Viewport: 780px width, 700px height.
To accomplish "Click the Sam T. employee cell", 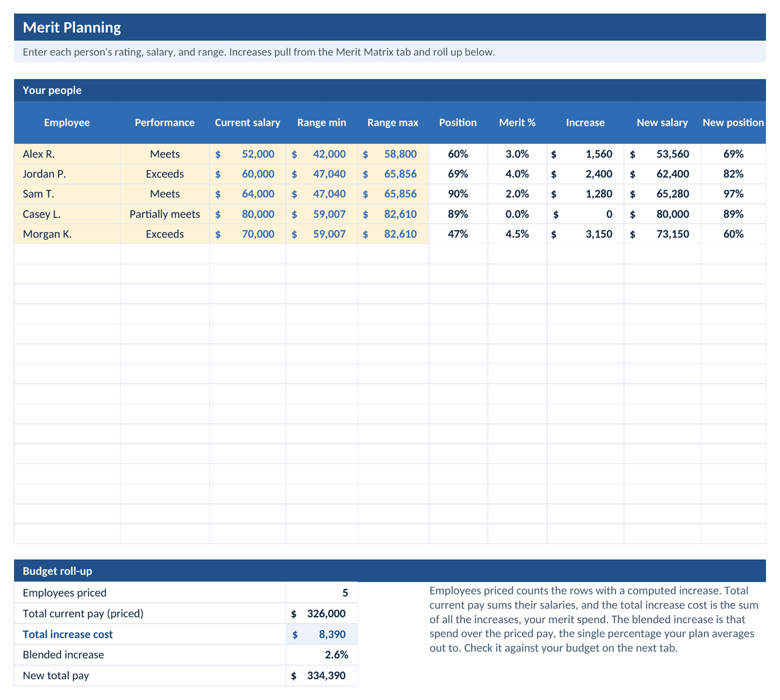I will point(67,194).
